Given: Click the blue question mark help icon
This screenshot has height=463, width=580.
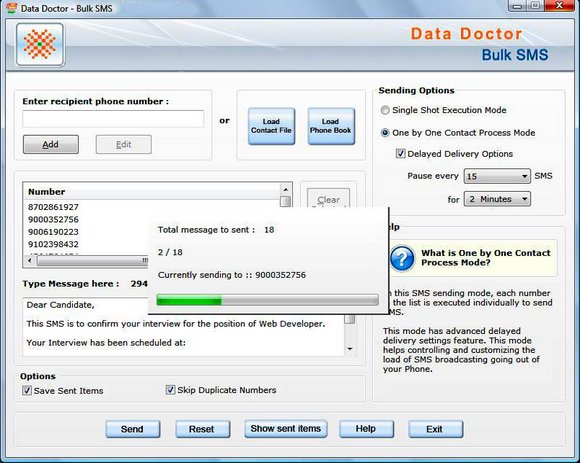Looking at the screenshot, I should click(402, 258).
